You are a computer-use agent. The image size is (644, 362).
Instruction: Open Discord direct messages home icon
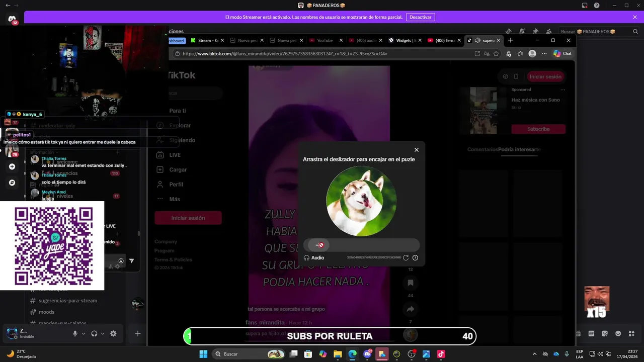(12, 19)
